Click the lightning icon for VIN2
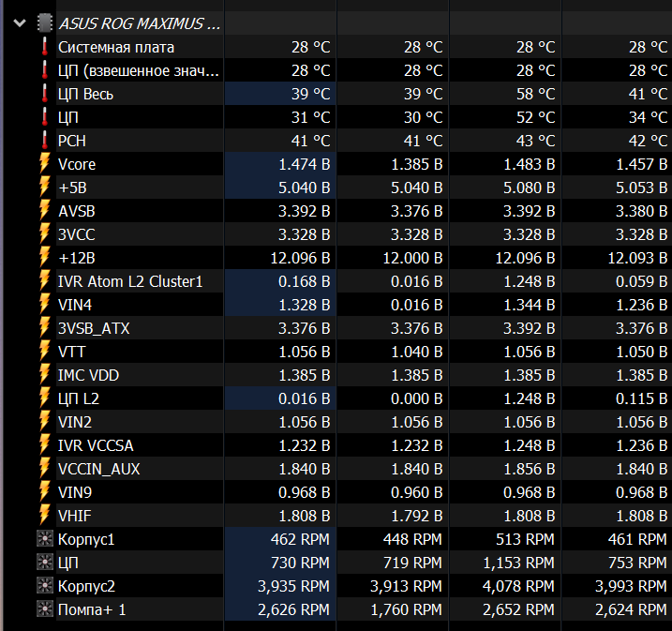This screenshot has width=672, height=631. pyautogui.click(x=45, y=422)
